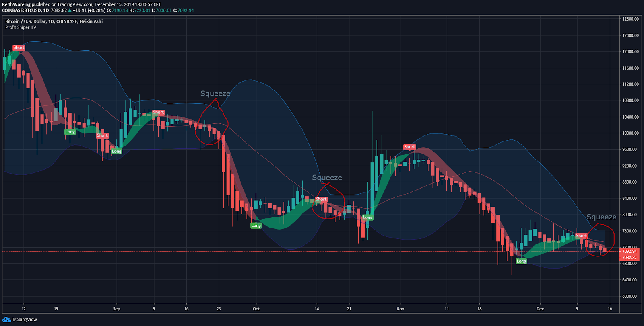The width and height of the screenshot is (644, 326).
Task: Click the Short signal label near Dec 9
Action: (581, 236)
